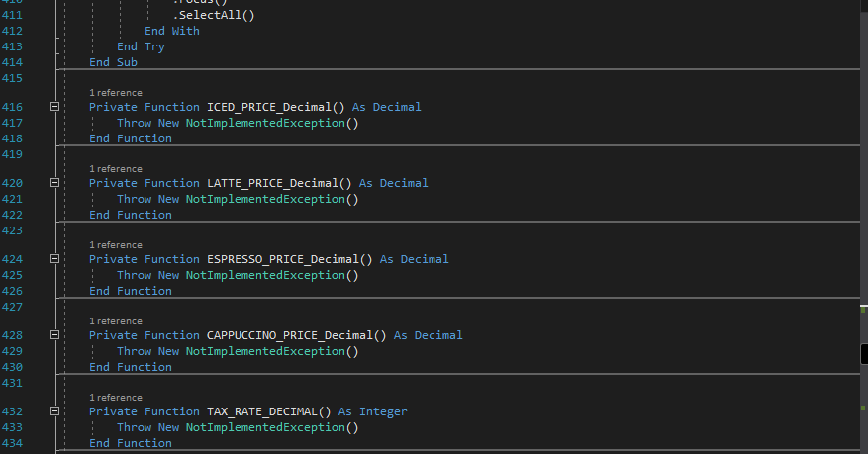Click 'End Try' on line 413

(x=141, y=47)
